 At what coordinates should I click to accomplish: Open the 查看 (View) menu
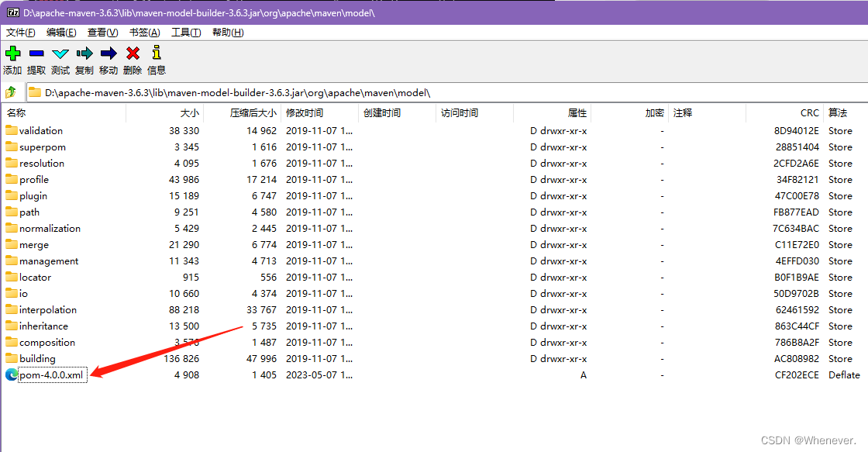(x=102, y=32)
